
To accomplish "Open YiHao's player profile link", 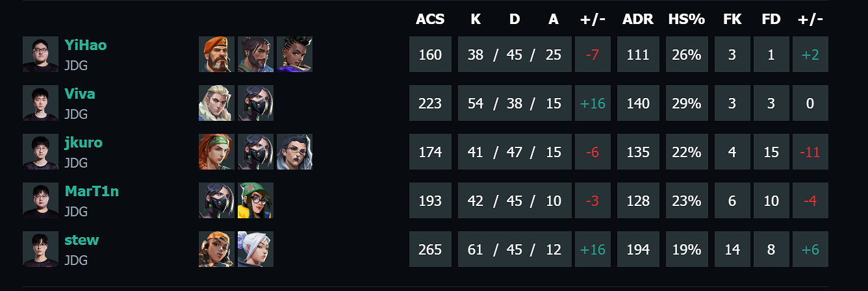I will coord(85,45).
